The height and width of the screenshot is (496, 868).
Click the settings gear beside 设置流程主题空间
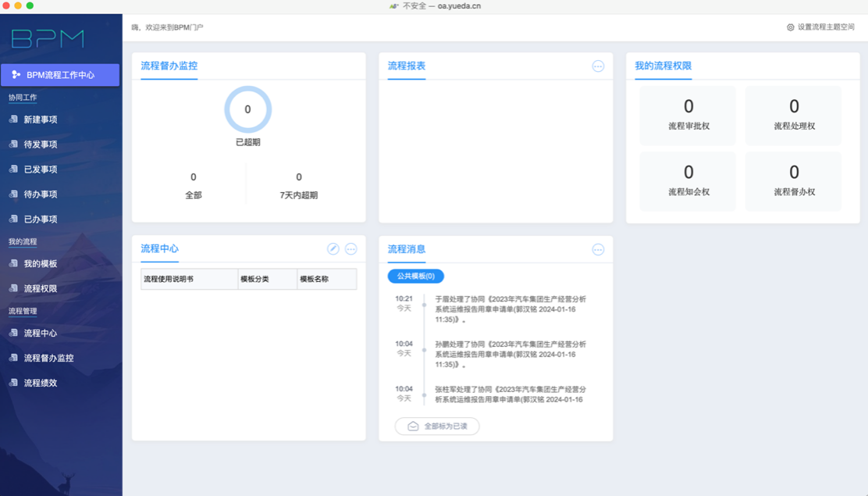(x=788, y=26)
